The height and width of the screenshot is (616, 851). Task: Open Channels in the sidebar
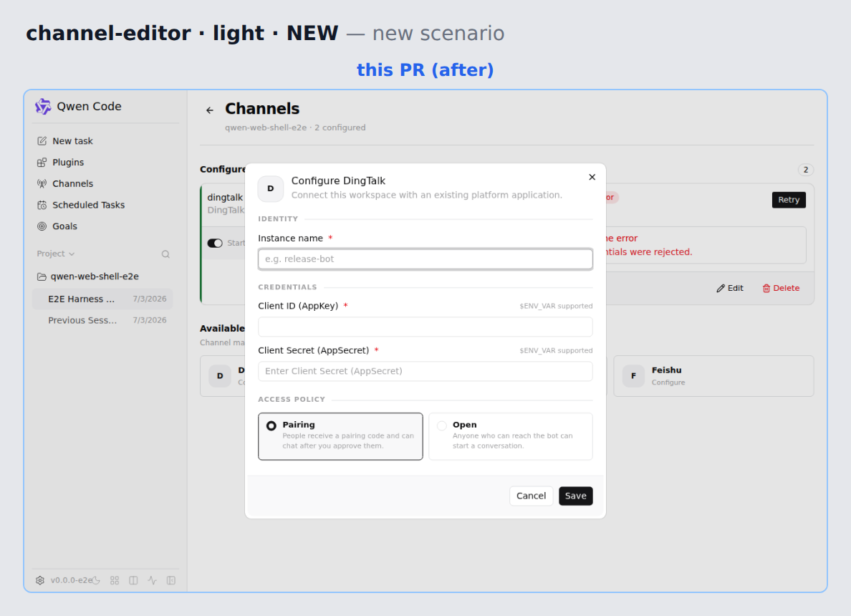coord(102,183)
